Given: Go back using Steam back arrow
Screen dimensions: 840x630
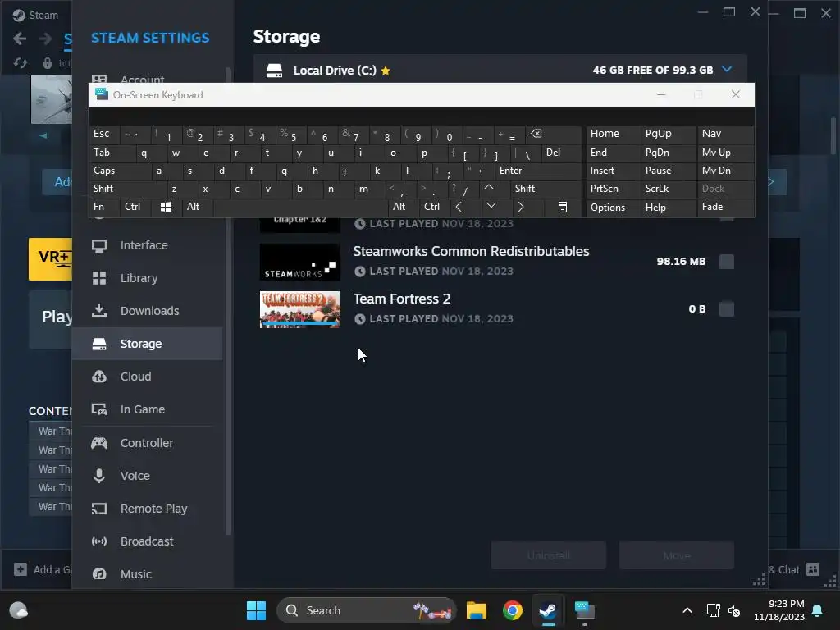Looking at the screenshot, I should [20, 39].
